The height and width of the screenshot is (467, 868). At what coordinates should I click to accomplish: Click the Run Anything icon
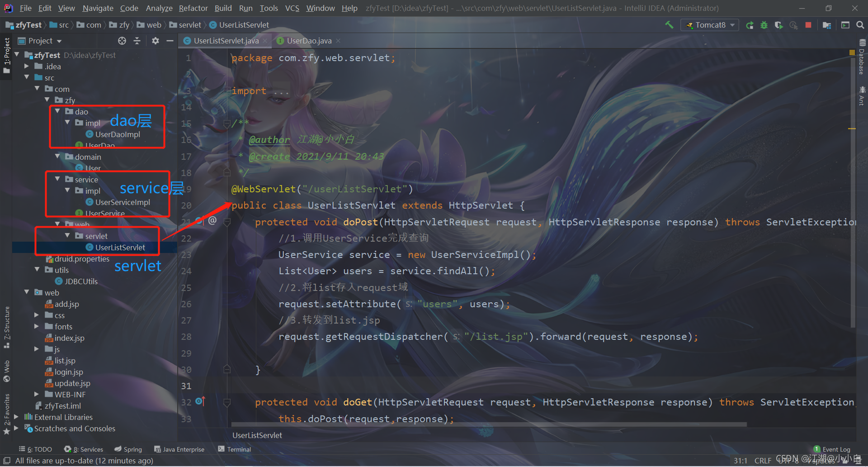point(845,25)
